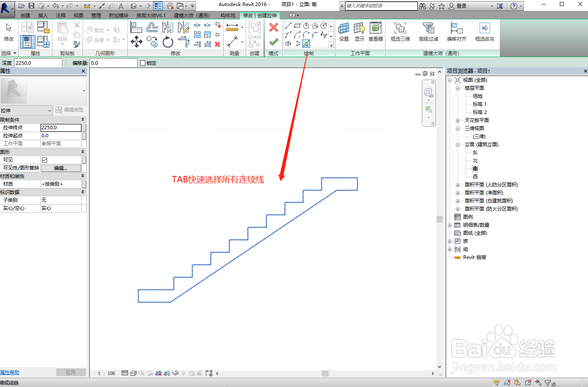Toggle the 可见 checkbox in properties
The height and width of the screenshot is (387, 588).
pyautogui.click(x=45, y=160)
